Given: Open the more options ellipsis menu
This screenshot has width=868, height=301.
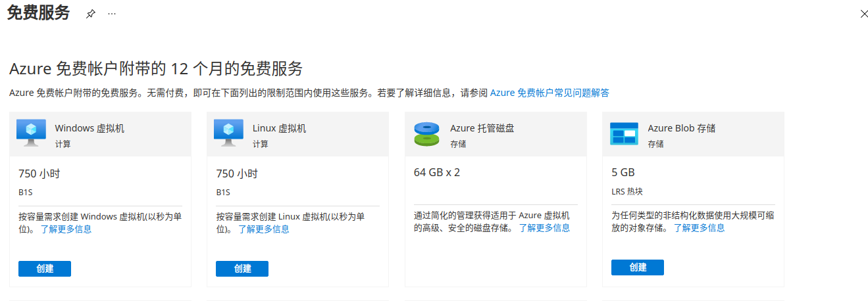Looking at the screenshot, I should coord(112,14).
